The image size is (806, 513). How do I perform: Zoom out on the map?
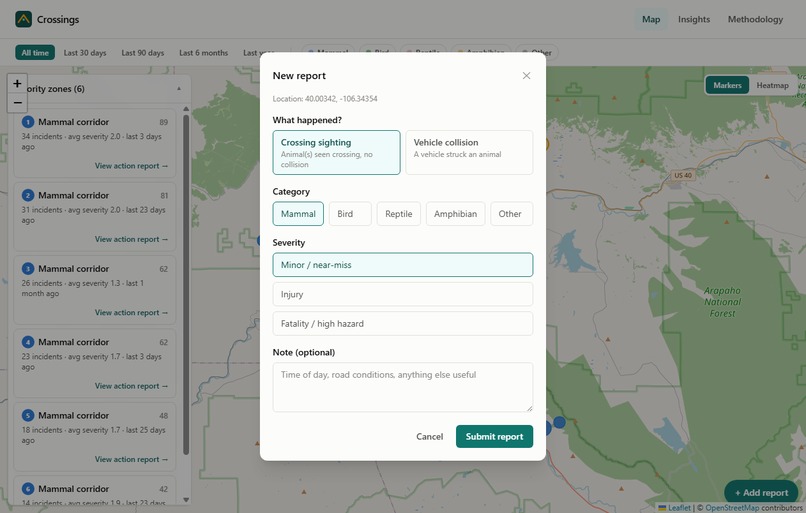[x=17, y=102]
